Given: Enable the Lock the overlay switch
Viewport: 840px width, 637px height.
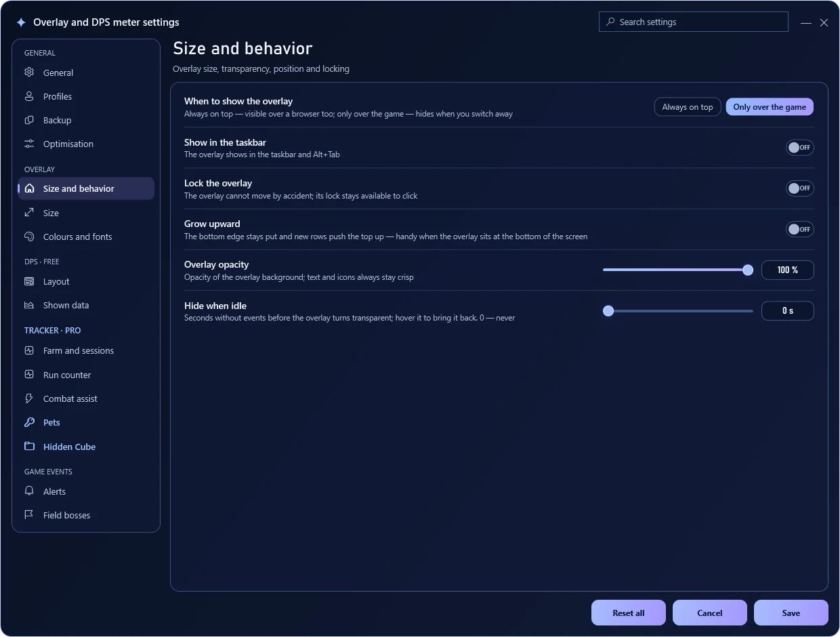Looking at the screenshot, I should point(800,188).
